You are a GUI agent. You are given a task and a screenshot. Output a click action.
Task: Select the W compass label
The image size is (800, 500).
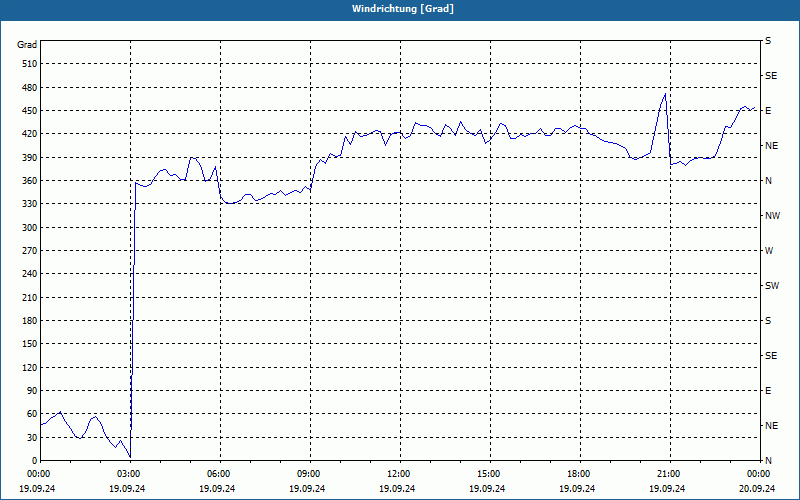tap(769, 251)
